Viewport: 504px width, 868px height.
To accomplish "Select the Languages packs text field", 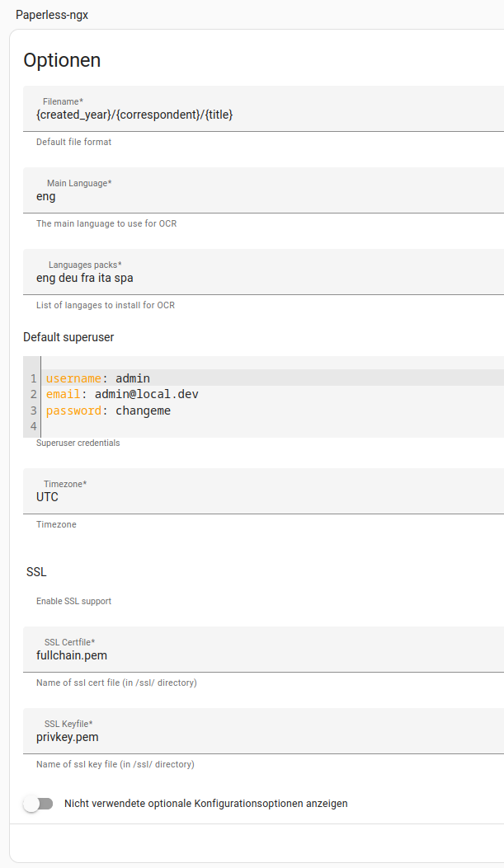I will [x=264, y=272].
